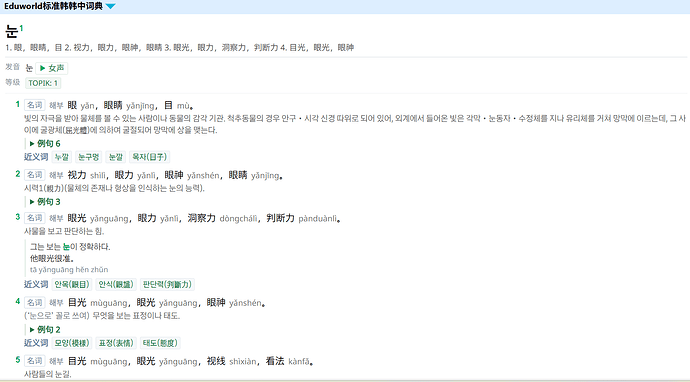
Task: Click the word 目光 in definition 4
Action: tap(77, 303)
